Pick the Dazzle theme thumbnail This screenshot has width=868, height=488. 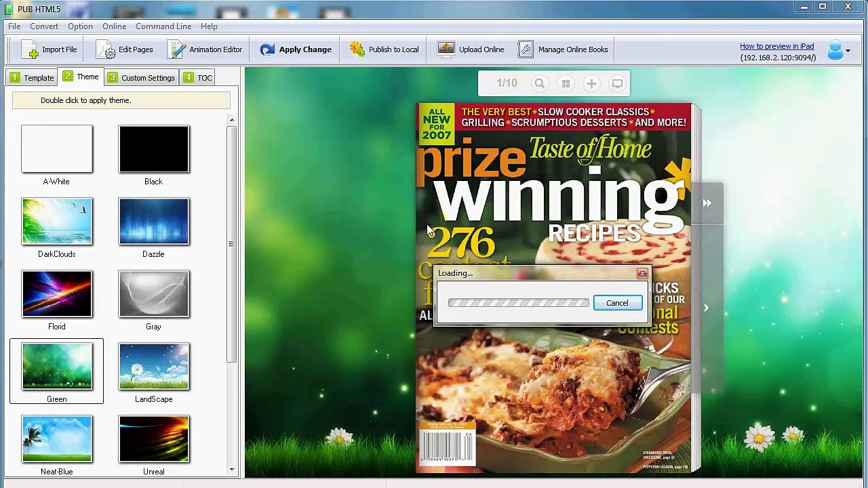pos(153,222)
